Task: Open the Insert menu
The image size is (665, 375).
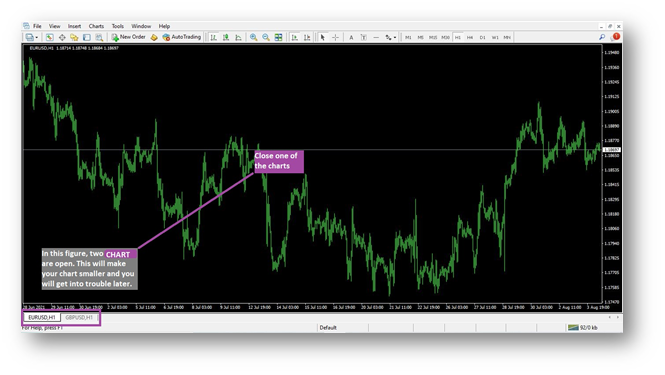Action: [74, 26]
